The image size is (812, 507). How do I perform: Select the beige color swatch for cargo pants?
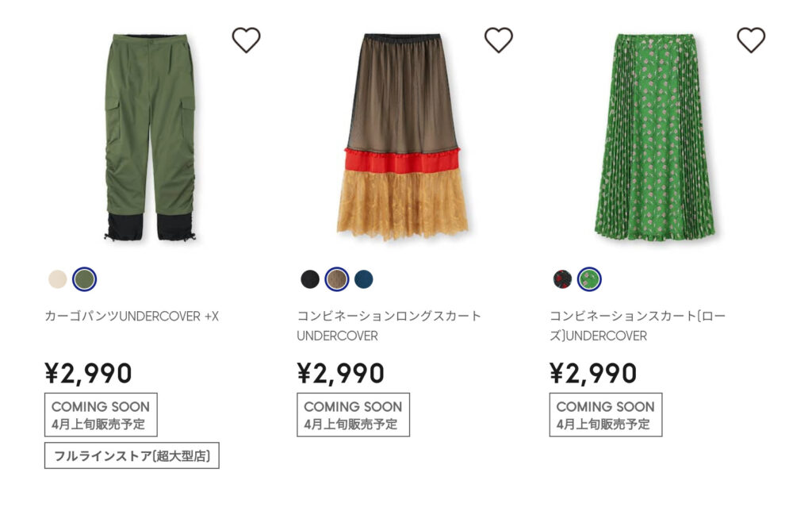[x=57, y=279]
